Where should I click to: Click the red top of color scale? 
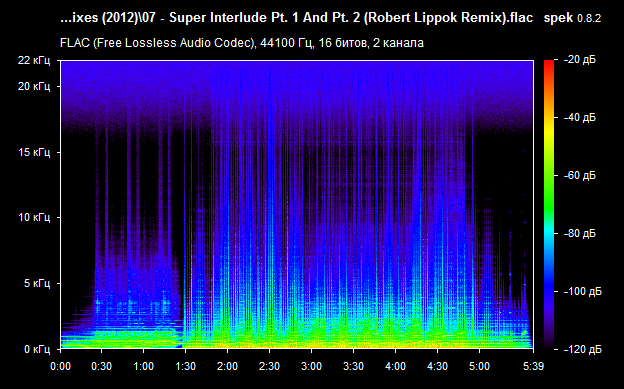click(549, 65)
